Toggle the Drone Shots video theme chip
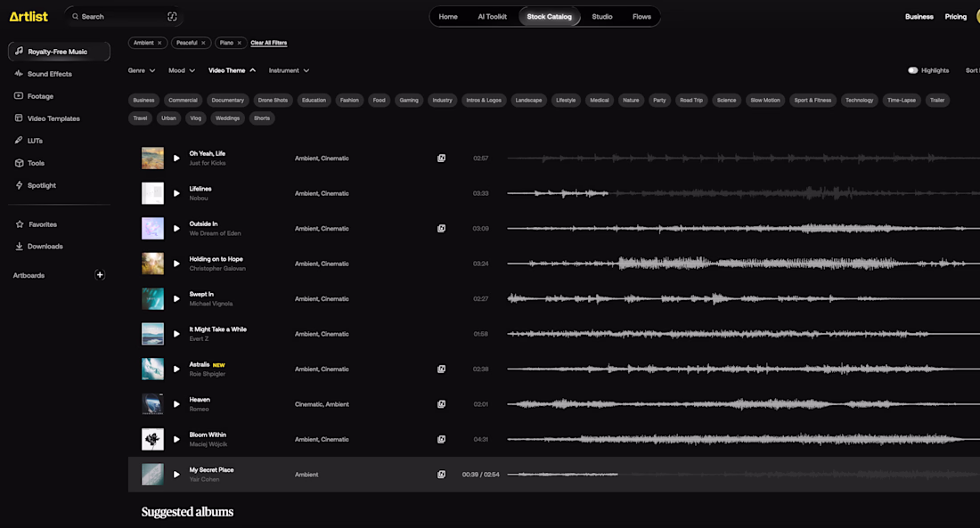The width and height of the screenshot is (980, 528). pyautogui.click(x=274, y=100)
